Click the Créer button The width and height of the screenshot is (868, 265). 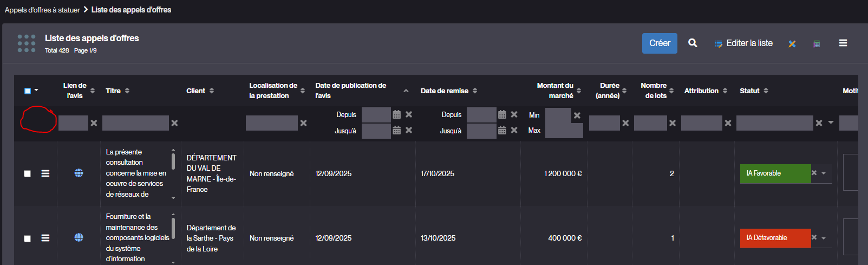tap(660, 43)
